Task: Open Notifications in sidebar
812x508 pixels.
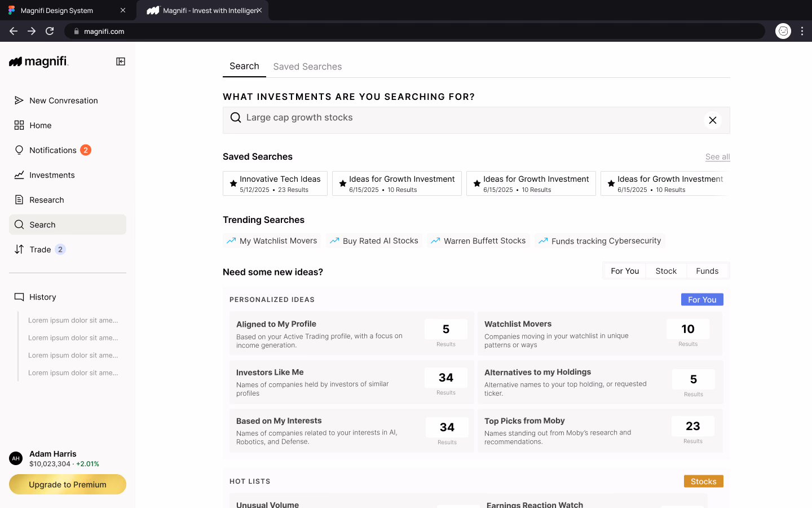Action: 68,150
